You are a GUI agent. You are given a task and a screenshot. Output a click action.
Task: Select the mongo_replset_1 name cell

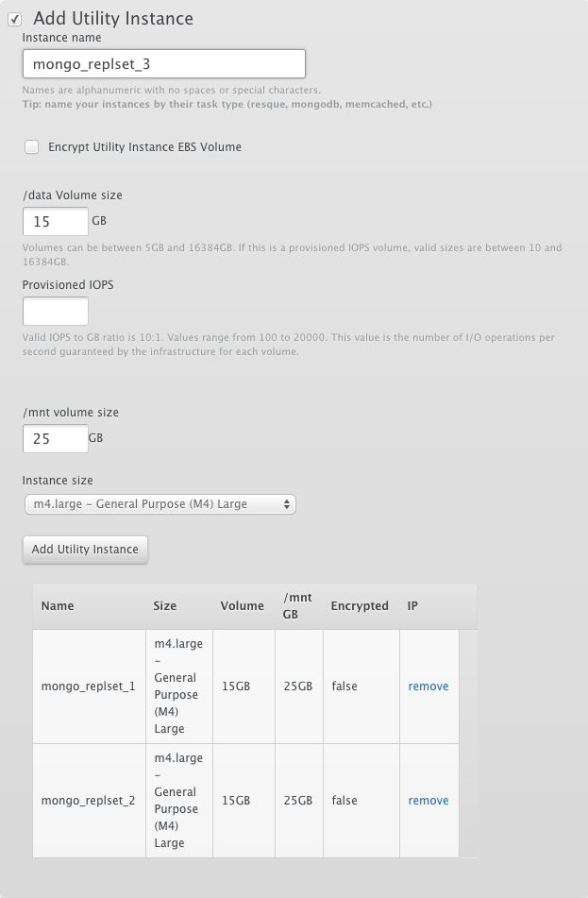click(x=89, y=686)
